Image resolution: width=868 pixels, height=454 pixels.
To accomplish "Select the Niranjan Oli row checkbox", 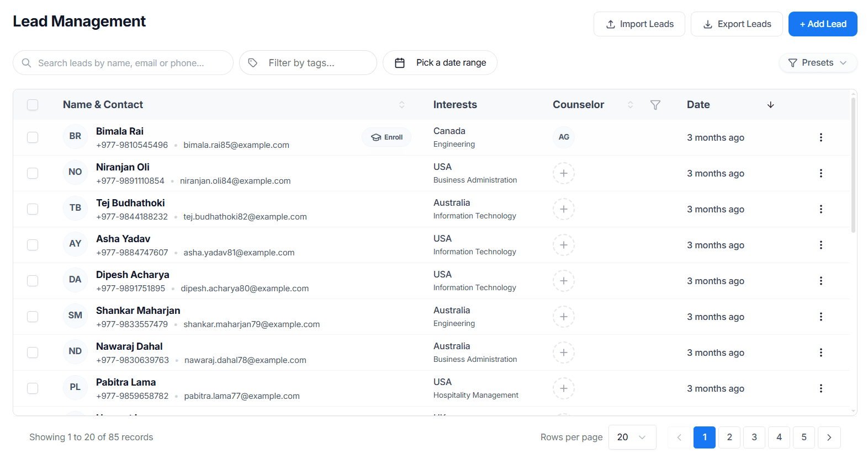I will point(33,173).
